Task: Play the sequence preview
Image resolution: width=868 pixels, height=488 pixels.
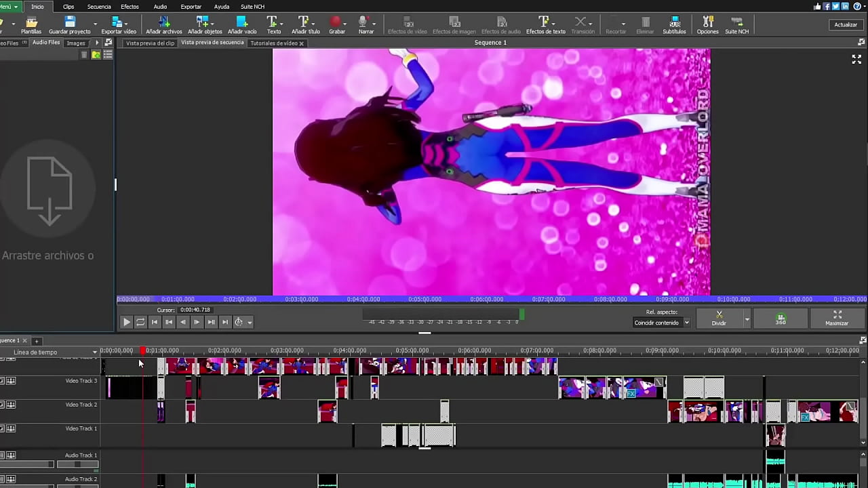Action: (x=126, y=322)
